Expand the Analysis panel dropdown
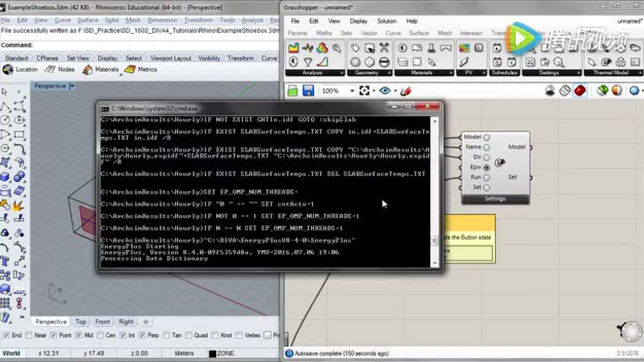Screen dimensions: 644x362 342,73
